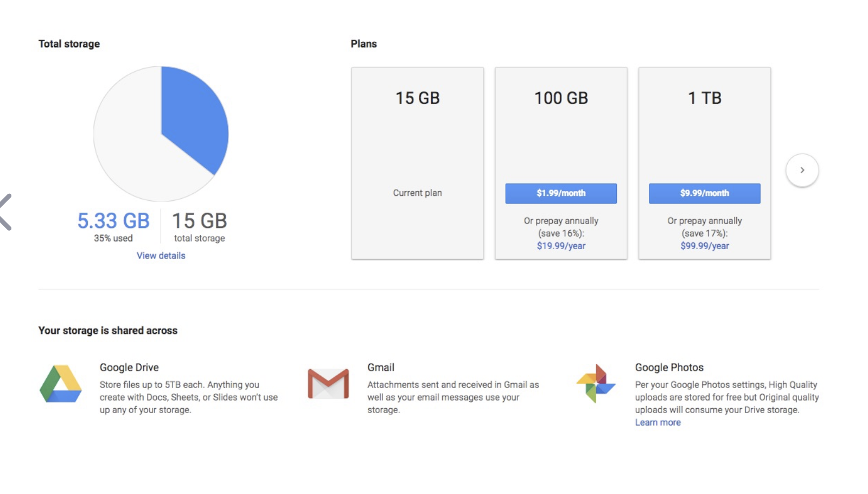Click the 15 GB current plan card
Screen dimensions: 868x494
tap(417, 163)
